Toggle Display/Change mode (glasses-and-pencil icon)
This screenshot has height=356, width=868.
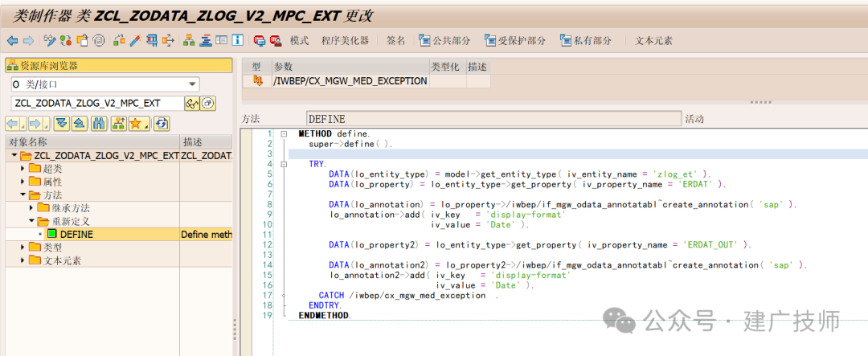50,40
